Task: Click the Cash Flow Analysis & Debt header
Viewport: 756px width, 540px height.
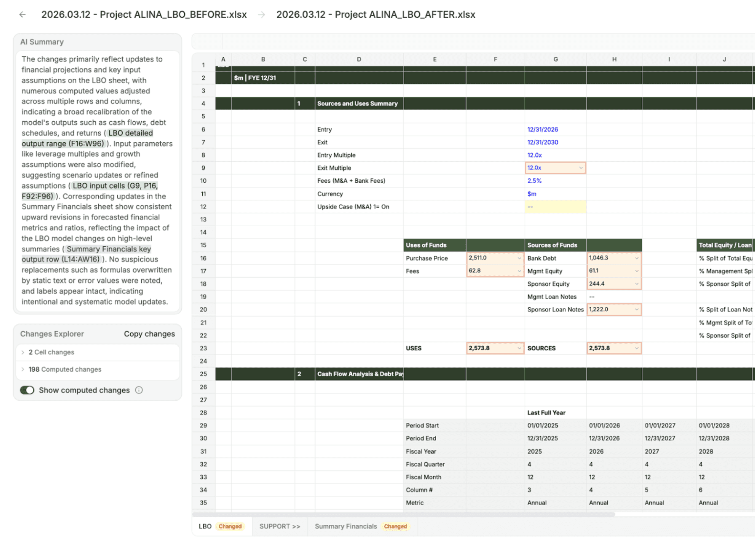Action: (x=359, y=374)
